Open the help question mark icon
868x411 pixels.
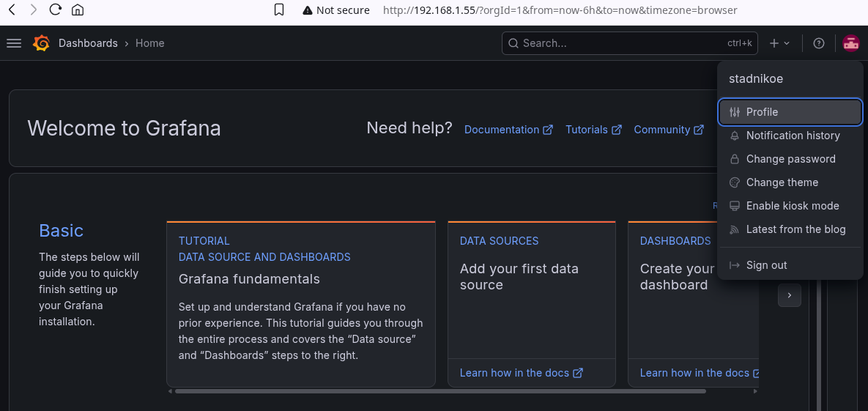point(819,43)
